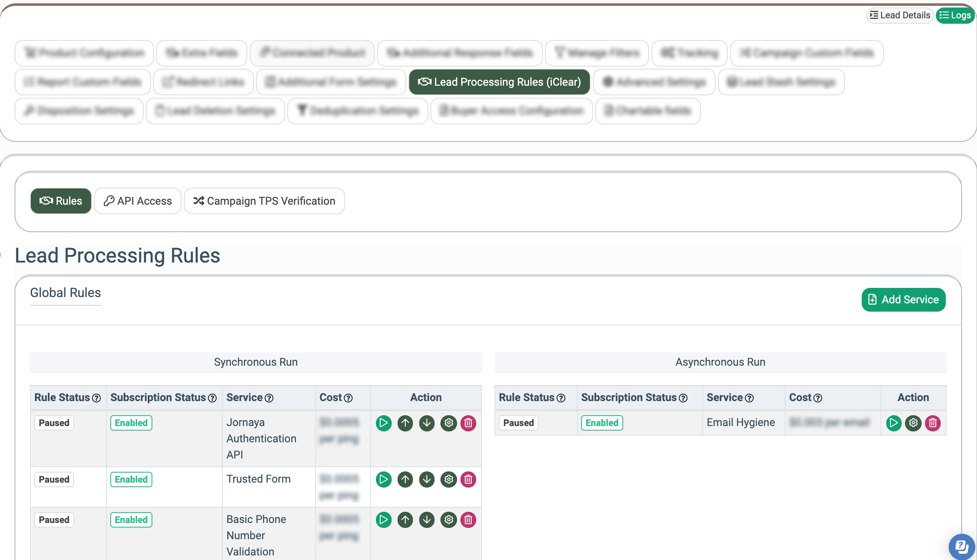Image resolution: width=977 pixels, height=560 pixels.
Task: Open the Logs view
Action: [956, 15]
